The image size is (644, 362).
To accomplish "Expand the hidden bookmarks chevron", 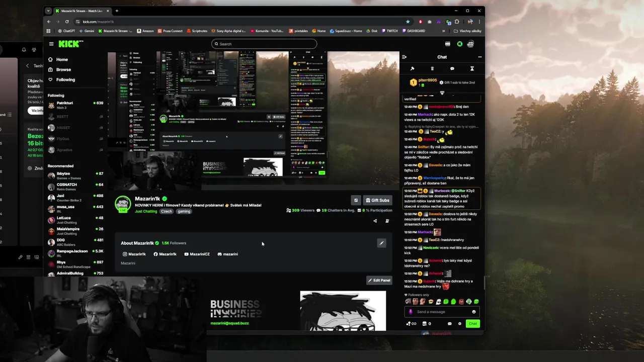I will point(443,31).
